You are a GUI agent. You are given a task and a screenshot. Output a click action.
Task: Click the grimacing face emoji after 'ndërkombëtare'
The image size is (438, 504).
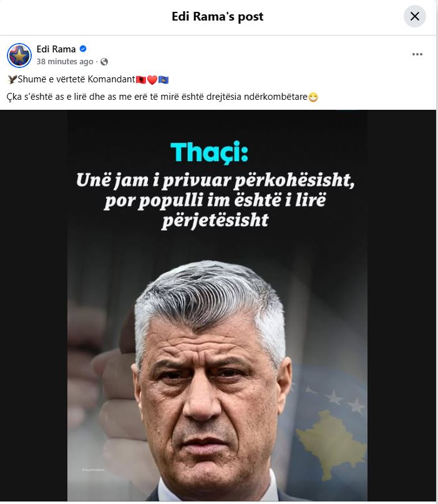coord(313,97)
